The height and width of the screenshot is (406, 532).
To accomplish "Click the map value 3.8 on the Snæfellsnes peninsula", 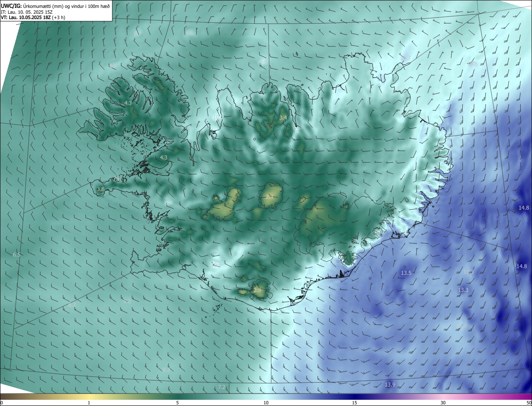I will point(101,189).
